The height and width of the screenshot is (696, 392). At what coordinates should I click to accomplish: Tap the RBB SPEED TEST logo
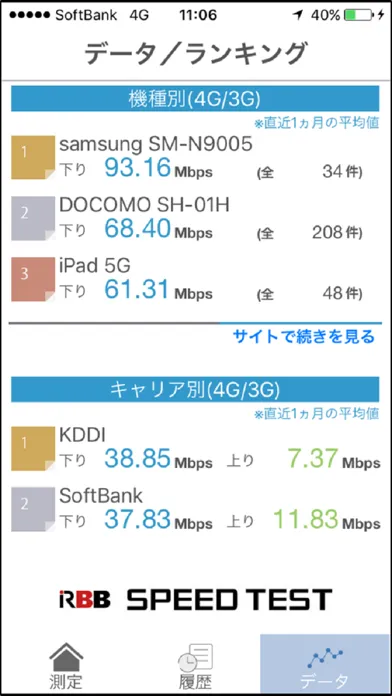tap(195, 599)
